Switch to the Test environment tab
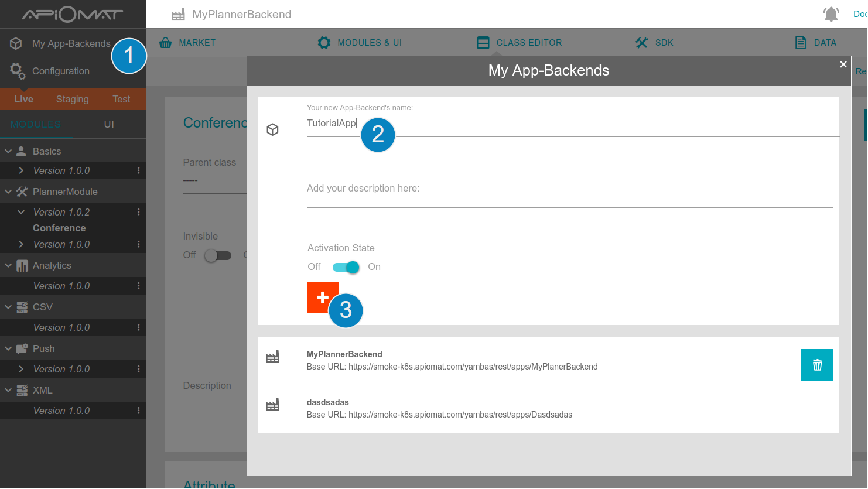The image size is (868, 489). tap(121, 99)
